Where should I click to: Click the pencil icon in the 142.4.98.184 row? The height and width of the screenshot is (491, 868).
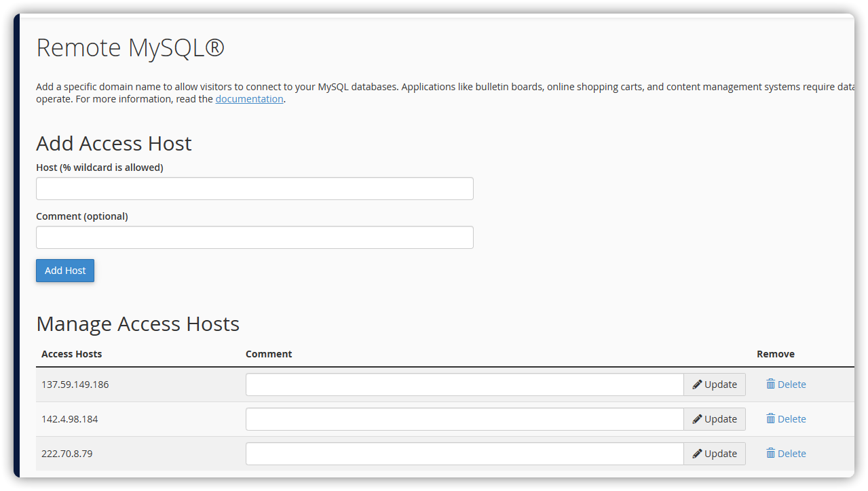pyautogui.click(x=697, y=419)
